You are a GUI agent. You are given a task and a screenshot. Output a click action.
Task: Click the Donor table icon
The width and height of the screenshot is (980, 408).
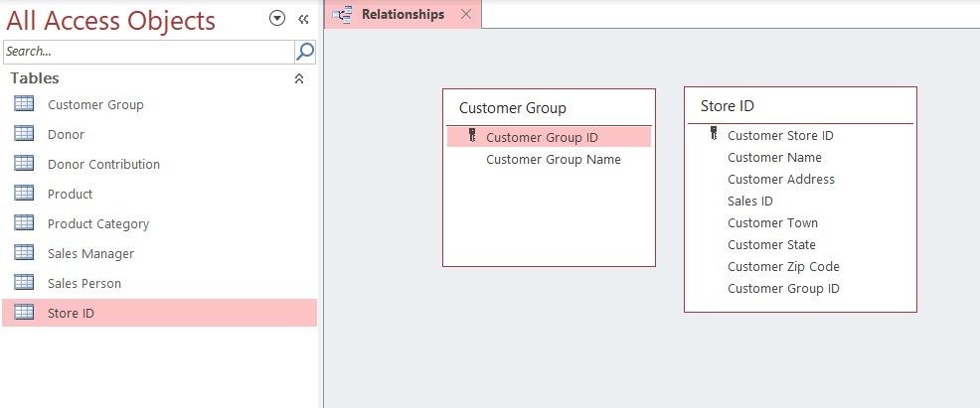click(x=24, y=133)
